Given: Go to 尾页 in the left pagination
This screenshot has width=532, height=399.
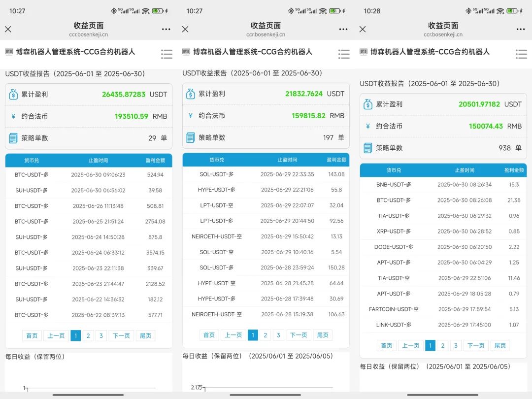Looking at the screenshot, I should (145, 335).
